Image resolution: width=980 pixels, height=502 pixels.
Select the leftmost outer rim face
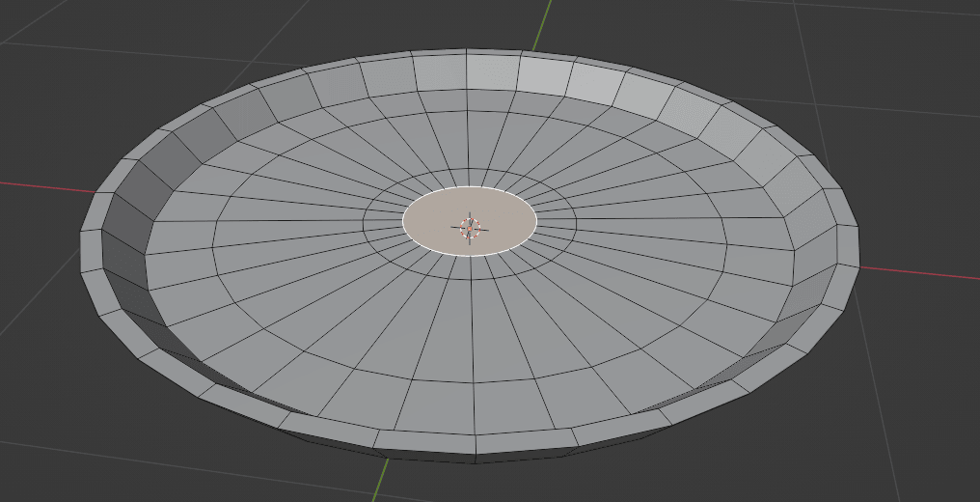click(x=91, y=251)
